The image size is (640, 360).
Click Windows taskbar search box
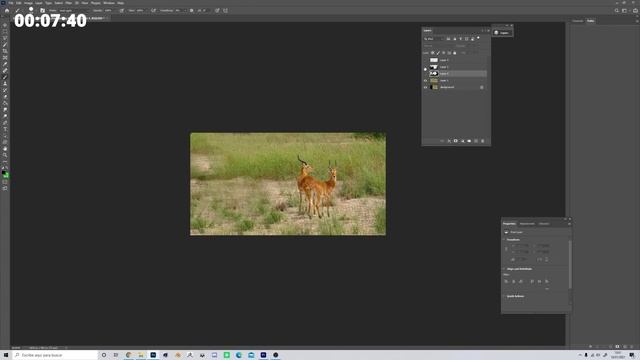point(56,355)
